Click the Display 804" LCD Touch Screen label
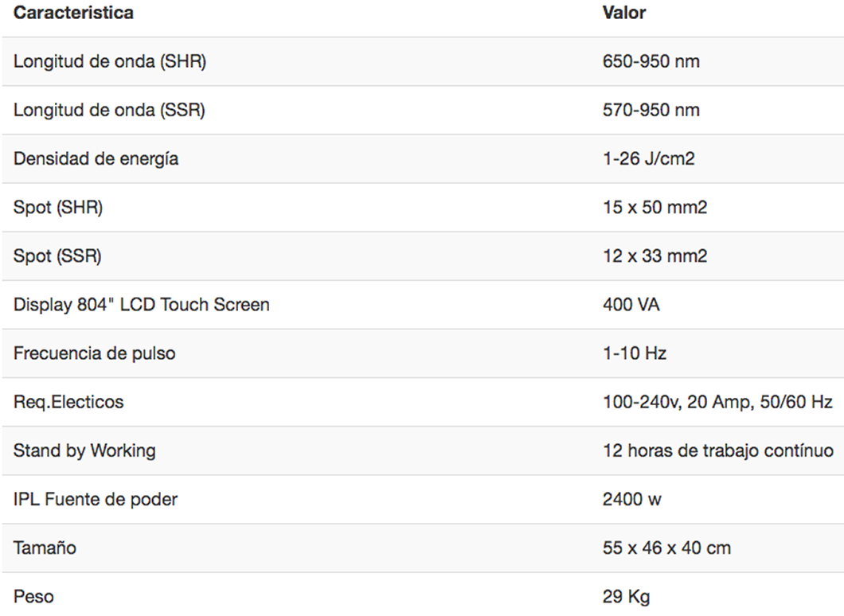Image resolution: width=844 pixels, height=616 pixels. tap(142, 305)
